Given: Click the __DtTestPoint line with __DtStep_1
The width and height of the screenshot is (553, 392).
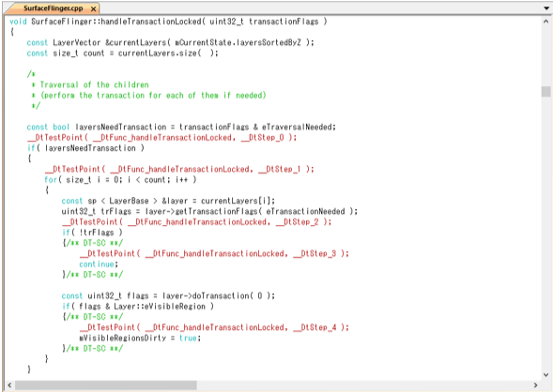Looking at the screenshot, I should tap(179, 169).
